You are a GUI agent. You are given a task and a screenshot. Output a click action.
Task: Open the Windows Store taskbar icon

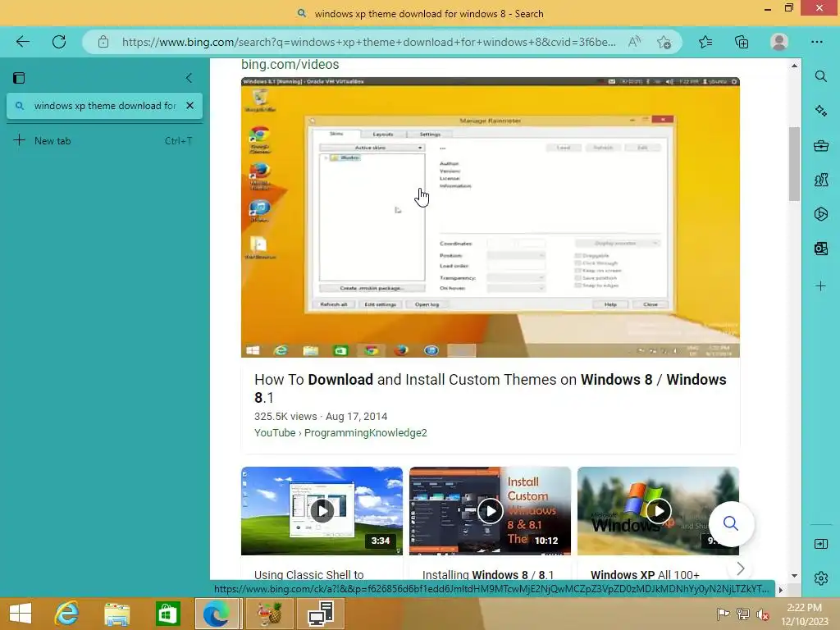(x=167, y=614)
